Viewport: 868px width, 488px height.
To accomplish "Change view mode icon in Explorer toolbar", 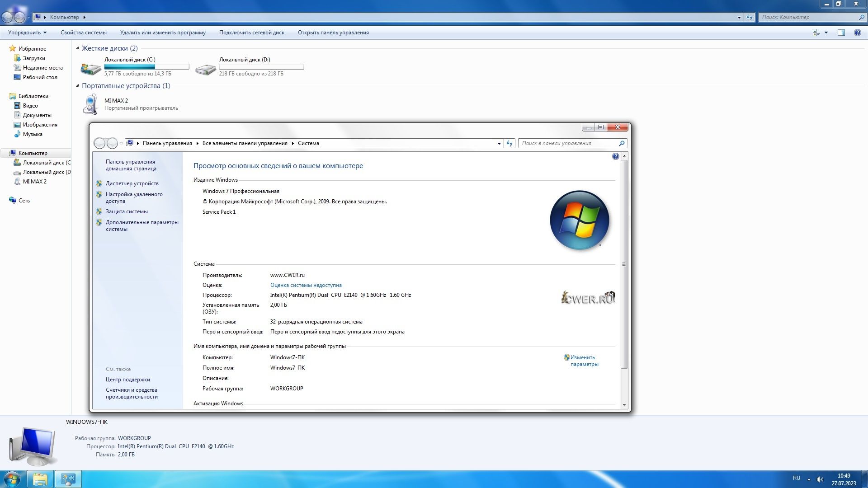I will [816, 33].
